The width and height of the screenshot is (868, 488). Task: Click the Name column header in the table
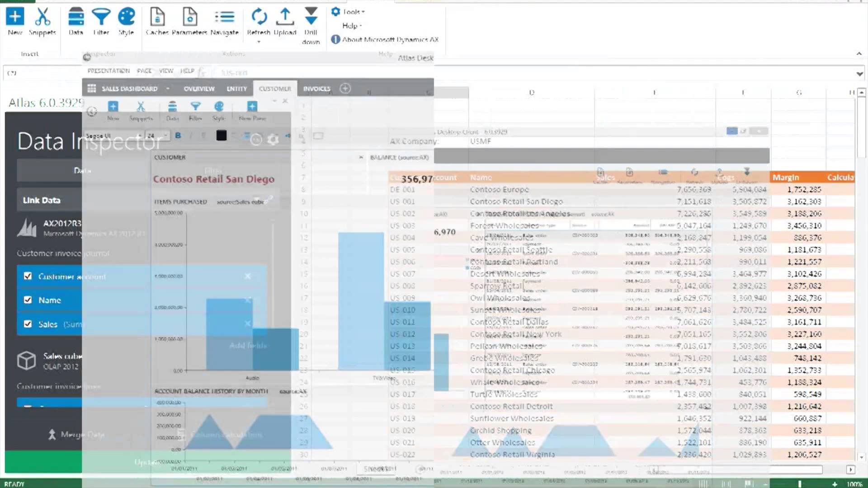pos(481,178)
